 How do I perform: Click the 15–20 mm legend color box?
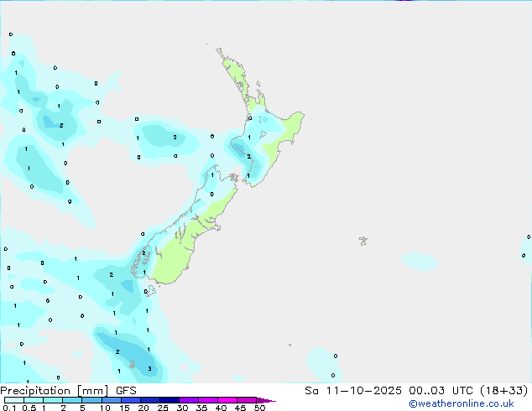[131, 400]
